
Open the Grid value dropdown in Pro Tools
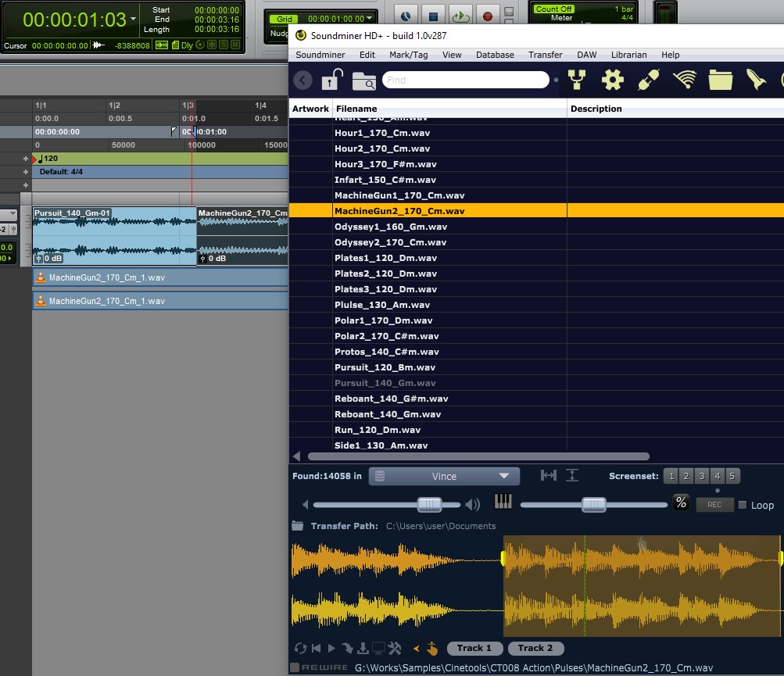(x=370, y=19)
